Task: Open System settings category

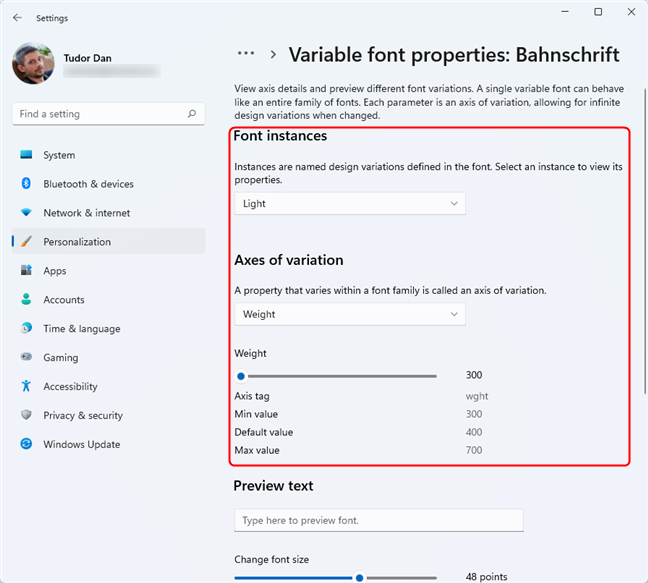Action: [108, 155]
